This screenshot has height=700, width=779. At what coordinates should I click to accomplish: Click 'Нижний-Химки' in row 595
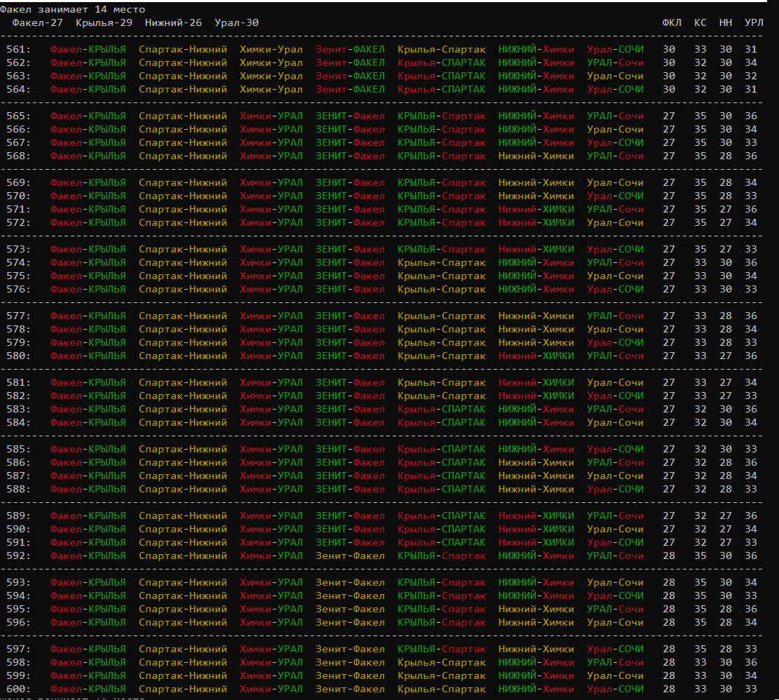(536, 609)
